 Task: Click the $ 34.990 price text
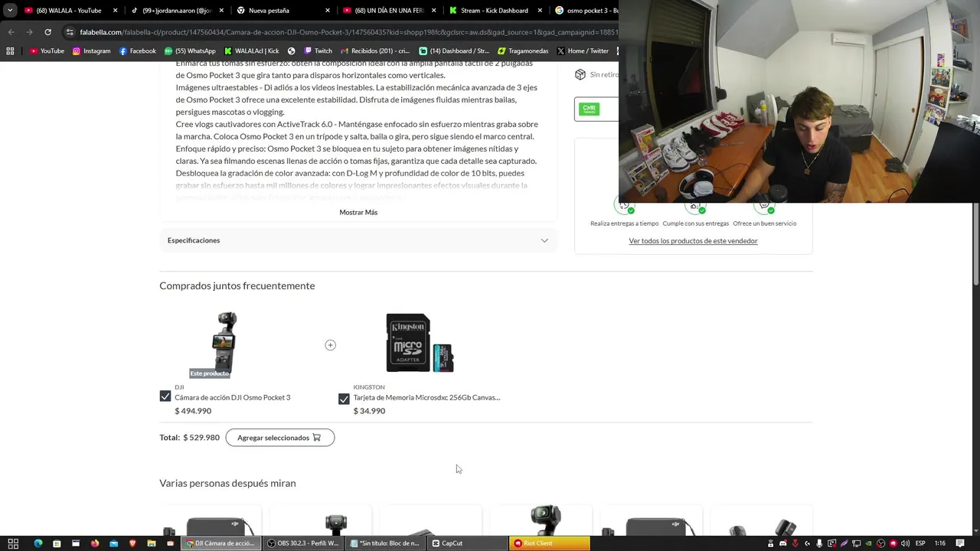pos(369,411)
